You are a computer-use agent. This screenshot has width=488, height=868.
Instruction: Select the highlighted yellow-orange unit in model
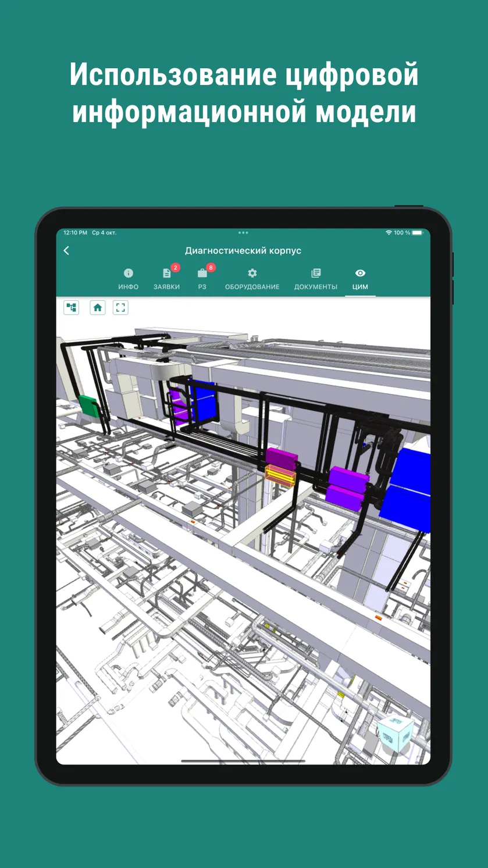click(x=280, y=475)
